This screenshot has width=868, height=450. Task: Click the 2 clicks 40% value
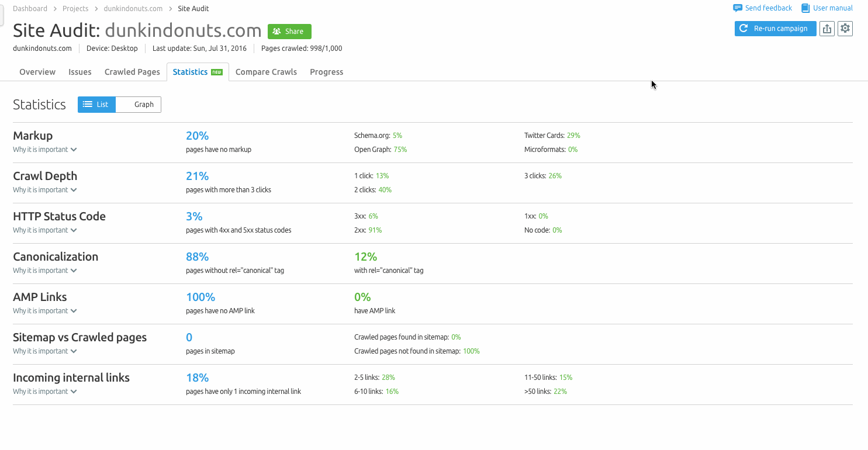pyautogui.click(x=385, y=190)
